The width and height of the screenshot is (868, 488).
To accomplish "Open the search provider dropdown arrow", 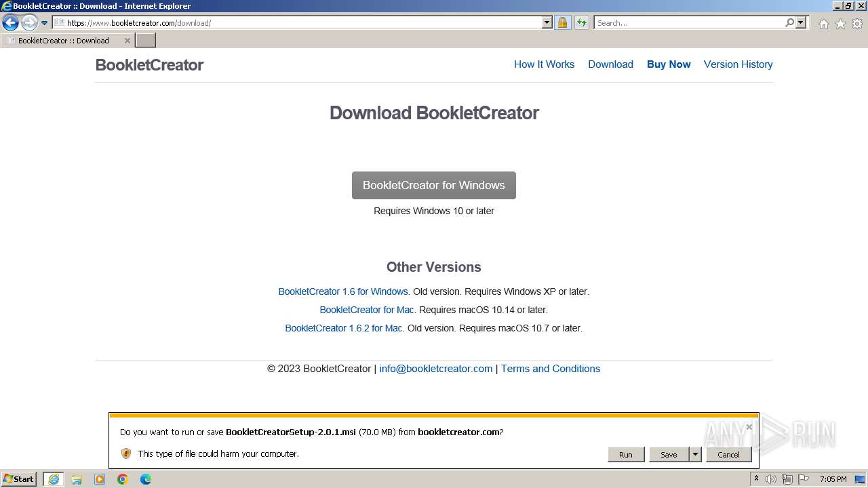I will [x=801, y=23].
